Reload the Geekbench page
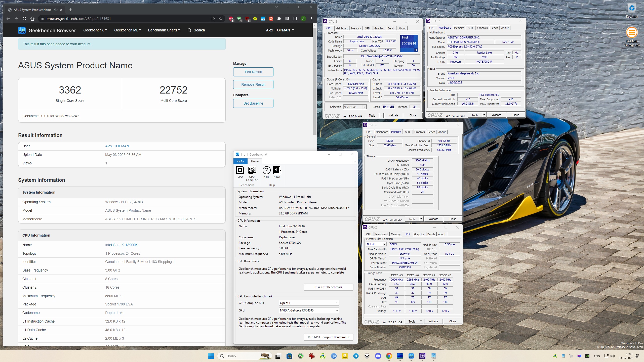644x362 pixels. click(24, 19)
